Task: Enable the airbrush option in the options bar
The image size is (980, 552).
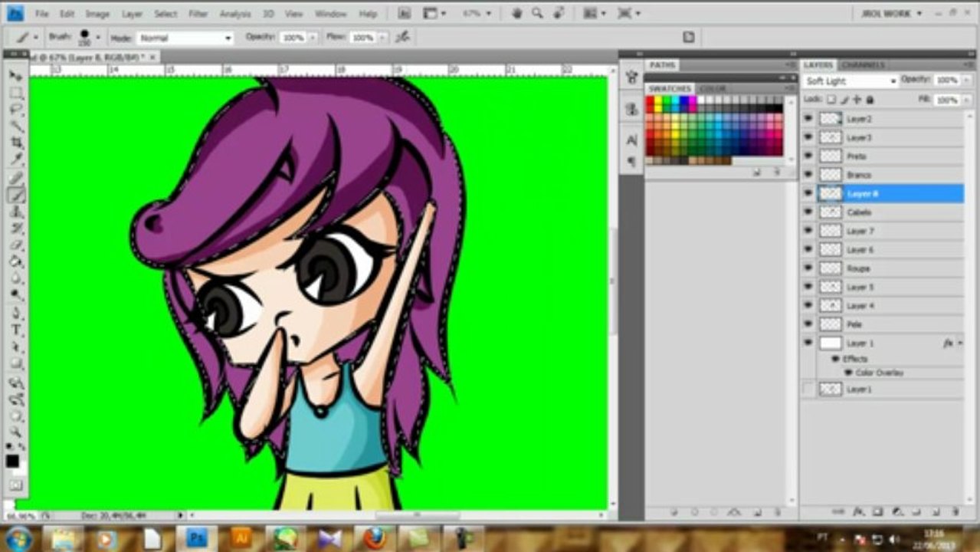Action: tap(403, 37)
